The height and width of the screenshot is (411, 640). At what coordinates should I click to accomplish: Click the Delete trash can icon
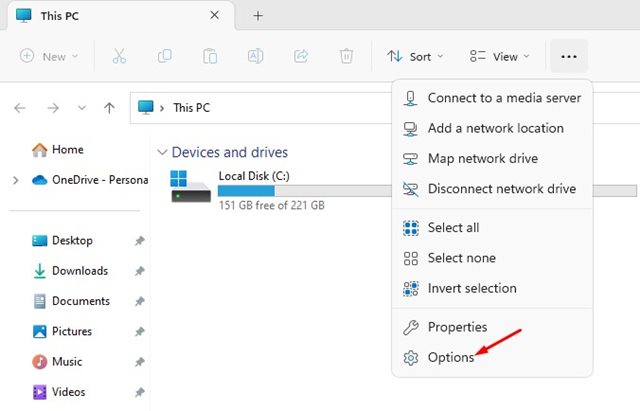pyautogui.click(x=346, y=56)
